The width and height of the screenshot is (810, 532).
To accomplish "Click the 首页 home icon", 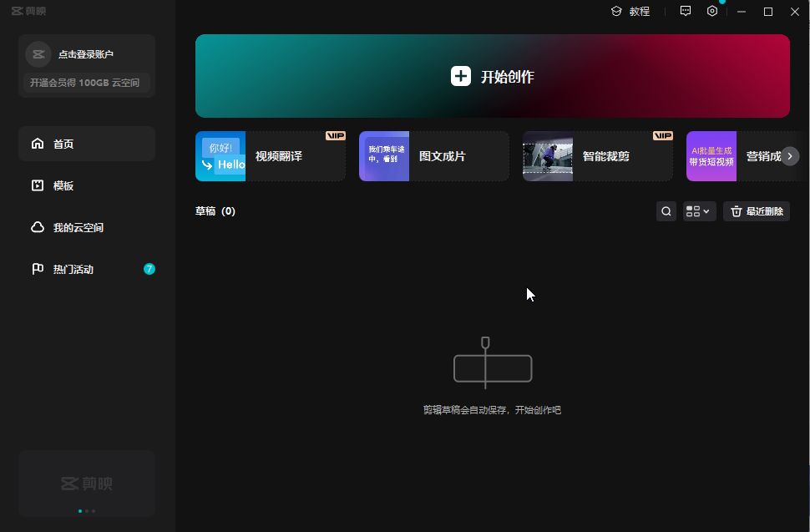I will tap(38, 144).
